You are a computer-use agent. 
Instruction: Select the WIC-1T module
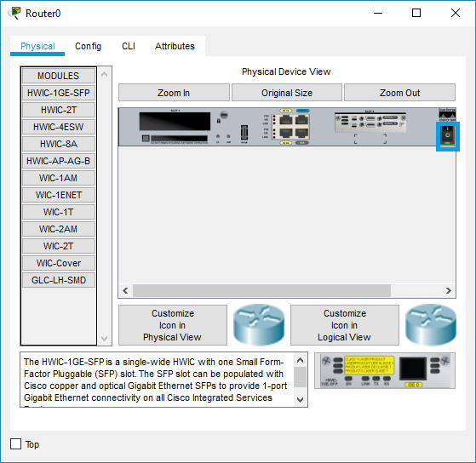58,212
